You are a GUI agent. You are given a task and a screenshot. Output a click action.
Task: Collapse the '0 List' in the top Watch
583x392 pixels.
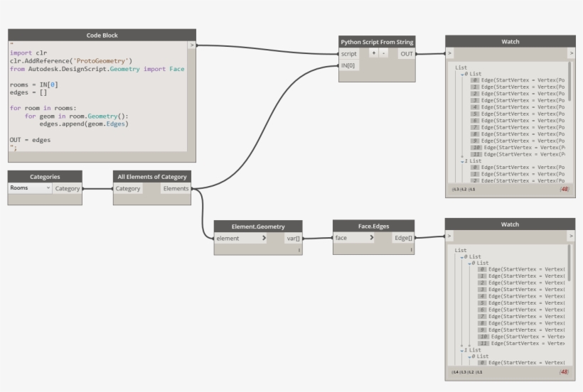pyautogui.click(x=463, y=75)
